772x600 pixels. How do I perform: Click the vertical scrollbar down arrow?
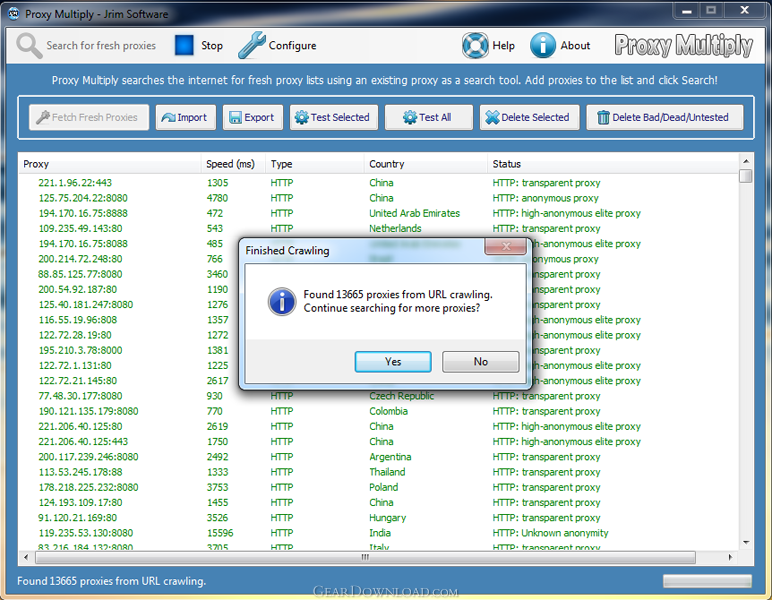(746, 542)
